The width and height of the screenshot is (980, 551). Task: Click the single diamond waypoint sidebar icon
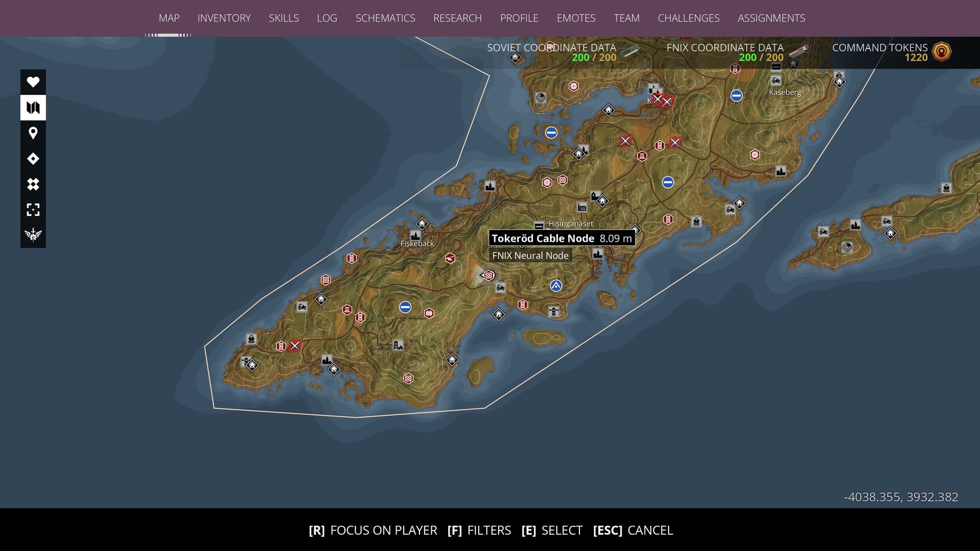[x=33, y=159]
